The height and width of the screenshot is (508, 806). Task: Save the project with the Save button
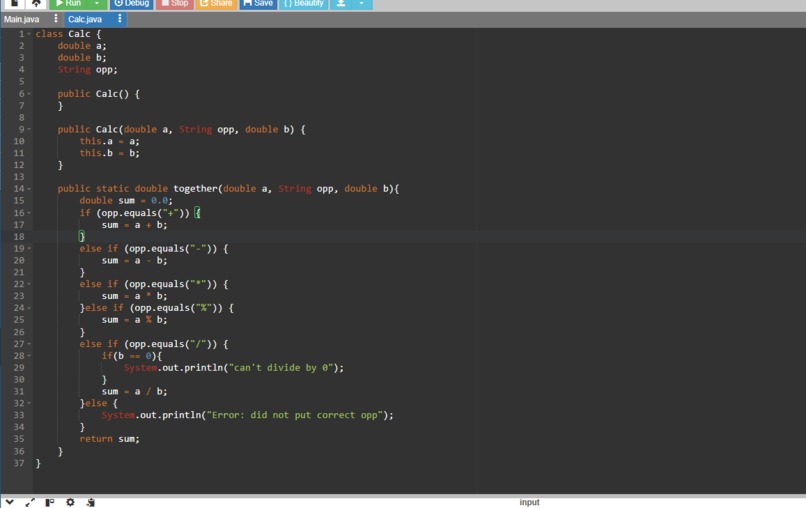point(258,3)
